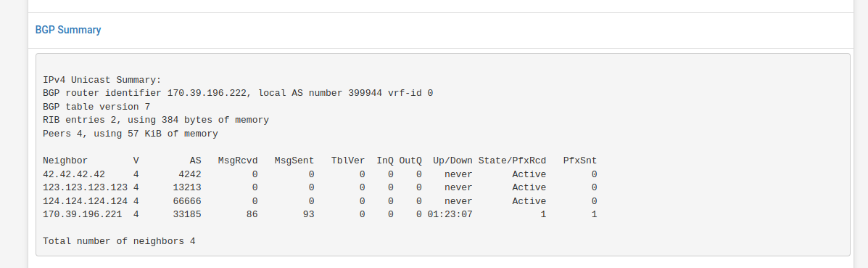868x268 pixels.
Task: Click the Total number of neighbors line
Action: 119,241
